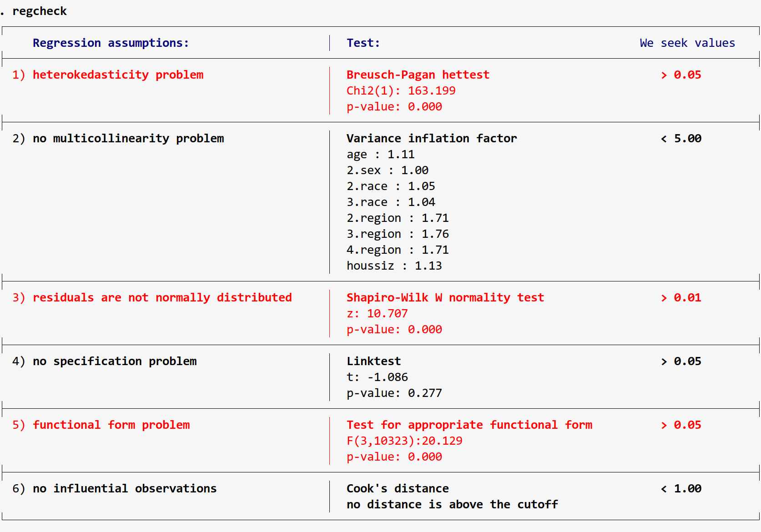Select the functional form problem warning
The image size is (761, 532).
tap(111, 425)
